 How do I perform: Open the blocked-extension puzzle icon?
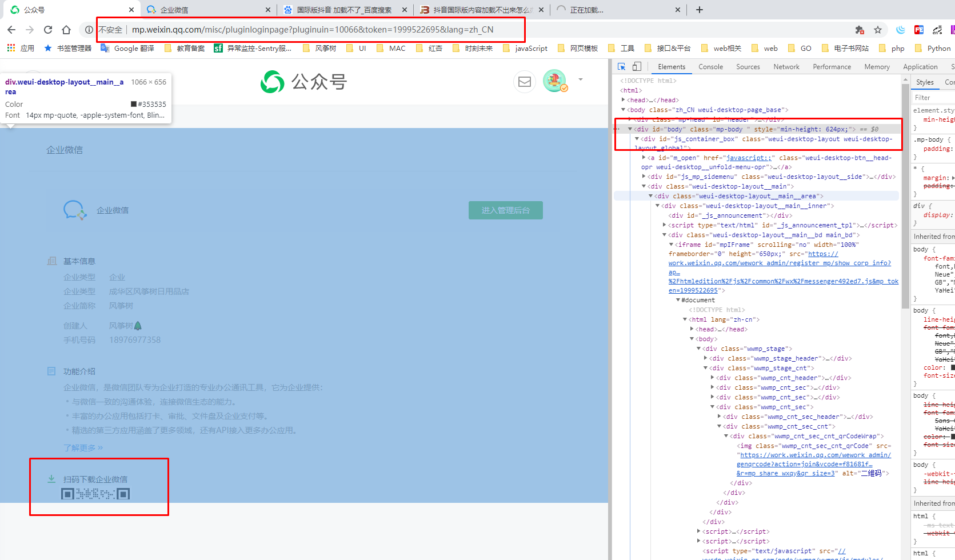point(859,30)
